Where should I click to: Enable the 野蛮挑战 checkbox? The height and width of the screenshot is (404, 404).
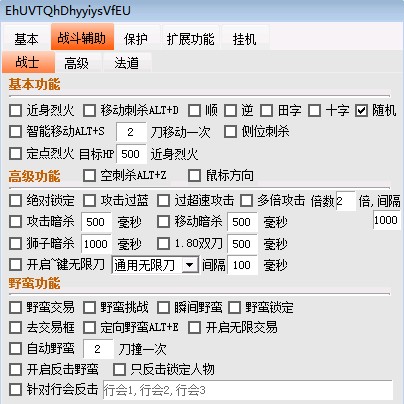point(89,307)
